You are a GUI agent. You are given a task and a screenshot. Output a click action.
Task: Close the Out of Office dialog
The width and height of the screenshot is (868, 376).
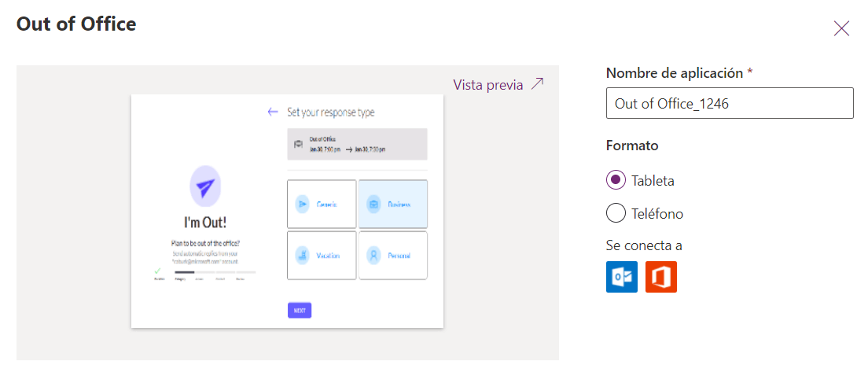tap(841, 29)
